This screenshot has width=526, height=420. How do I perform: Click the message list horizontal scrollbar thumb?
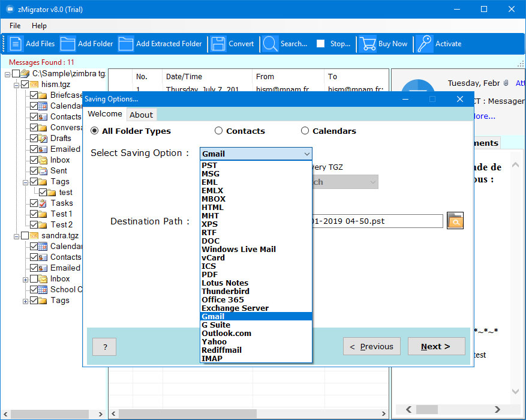[188, 413]
